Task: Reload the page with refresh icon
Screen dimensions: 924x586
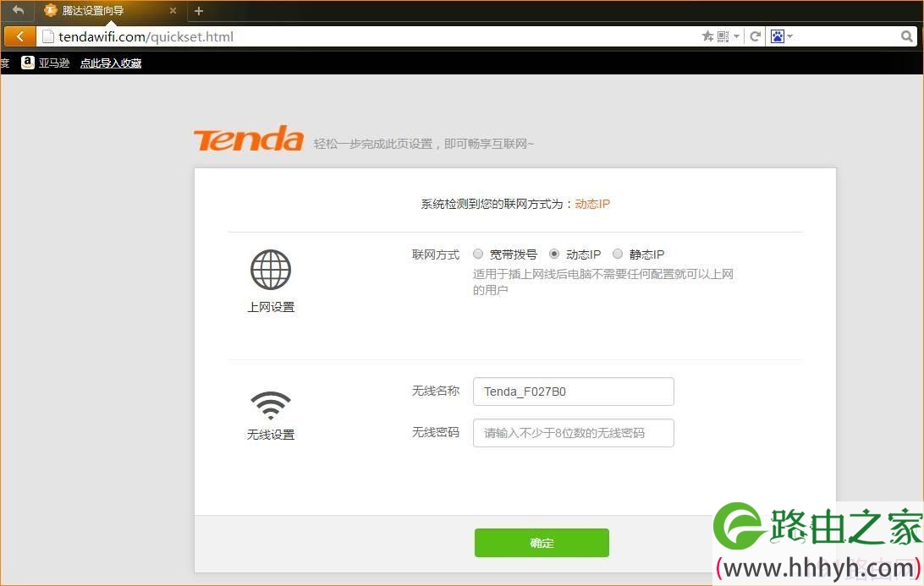Action: click(x=755, y=36)
